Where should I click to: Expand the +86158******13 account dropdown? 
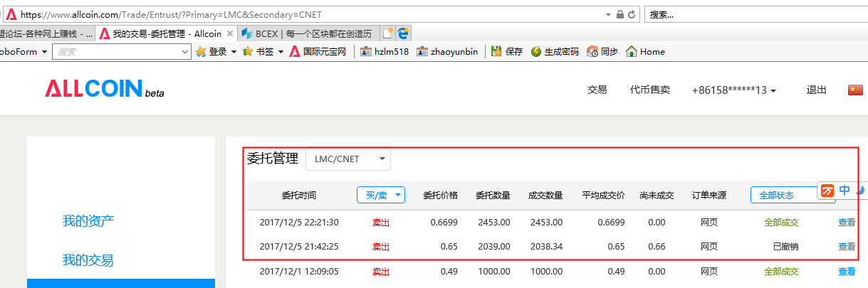click(733, 90)
